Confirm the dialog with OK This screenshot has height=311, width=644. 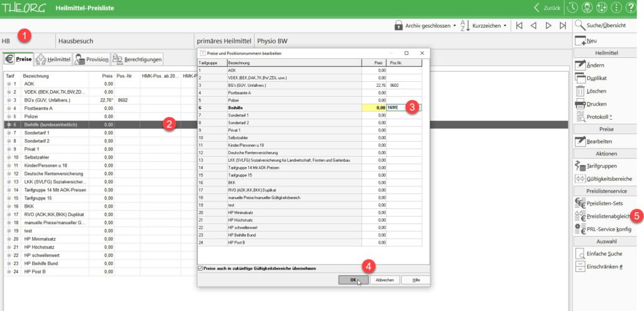(353, 280)
